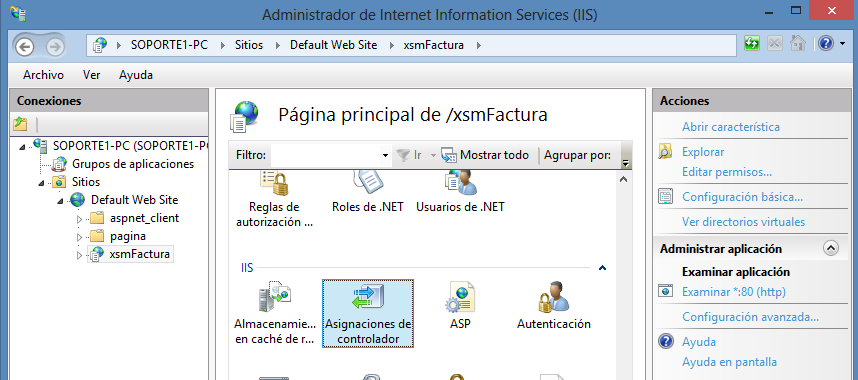Click Sitios in the breadcrumb path
The width and height of the screenshot is (858, 380).
click(x=249, y=45)
